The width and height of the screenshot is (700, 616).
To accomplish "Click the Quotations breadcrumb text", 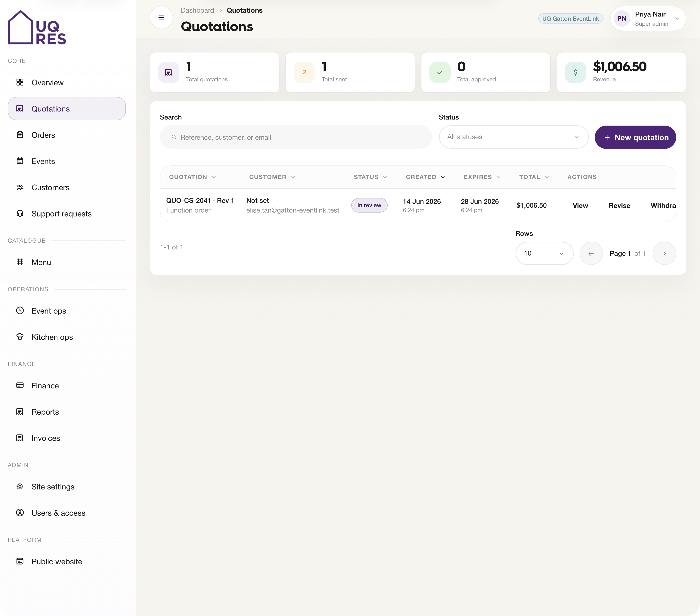I will click(x=245, y=10).
